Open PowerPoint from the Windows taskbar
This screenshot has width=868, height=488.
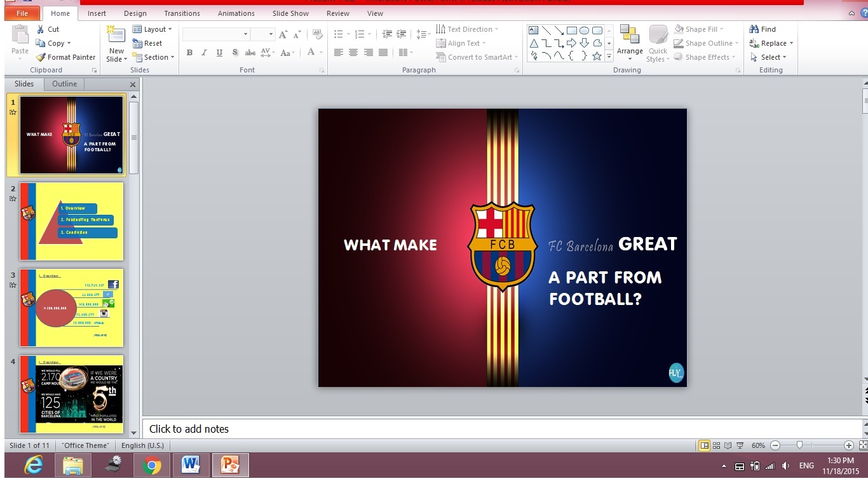coord(230,466)
